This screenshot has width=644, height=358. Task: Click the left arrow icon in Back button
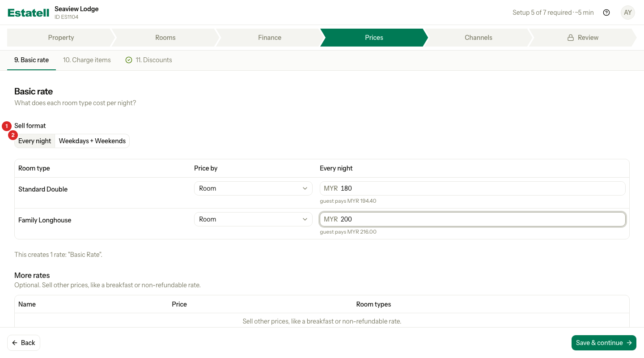click(x=15, y=343)
